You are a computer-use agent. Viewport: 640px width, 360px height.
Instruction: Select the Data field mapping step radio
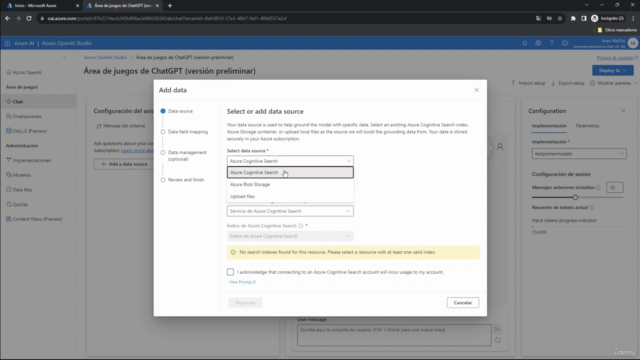tap(163, 132)
